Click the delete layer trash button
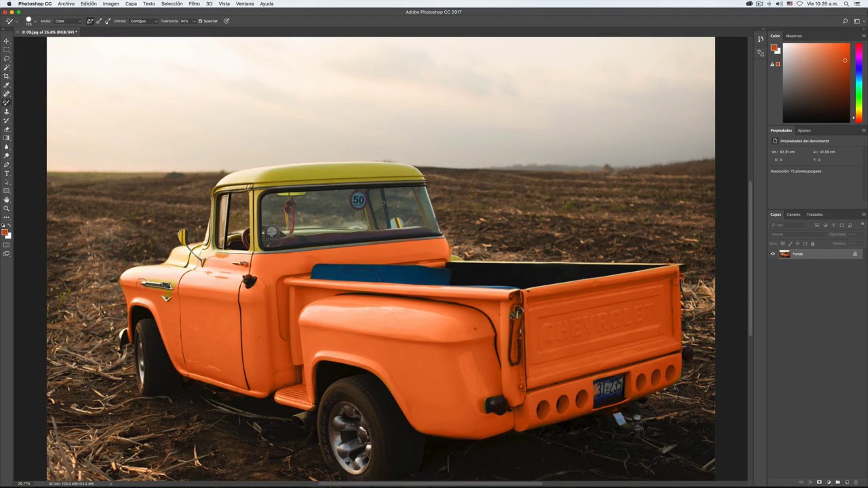Image resolution: width=868 pixels, height=488 pixels. (856, 482)
